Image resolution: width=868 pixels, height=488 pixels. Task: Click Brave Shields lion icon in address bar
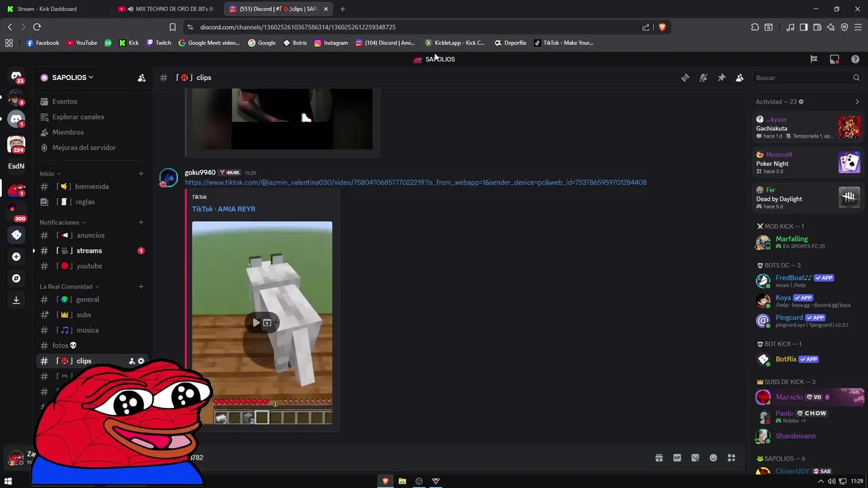[662, 27]
